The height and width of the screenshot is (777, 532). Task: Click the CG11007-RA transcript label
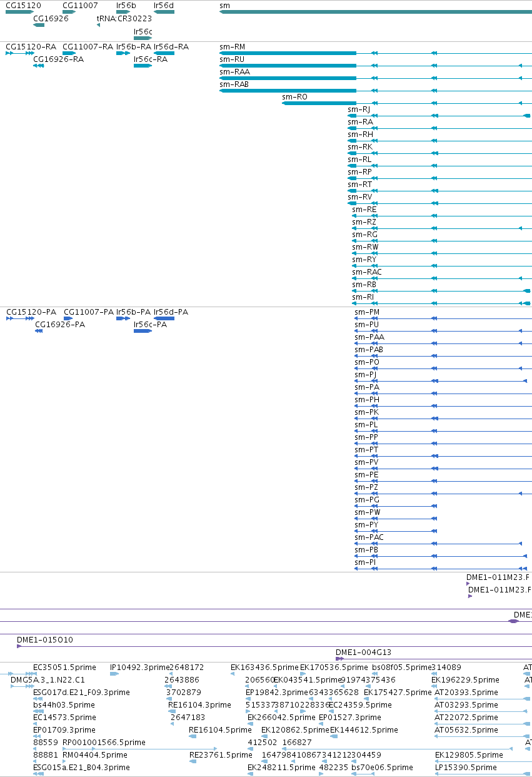88,47
